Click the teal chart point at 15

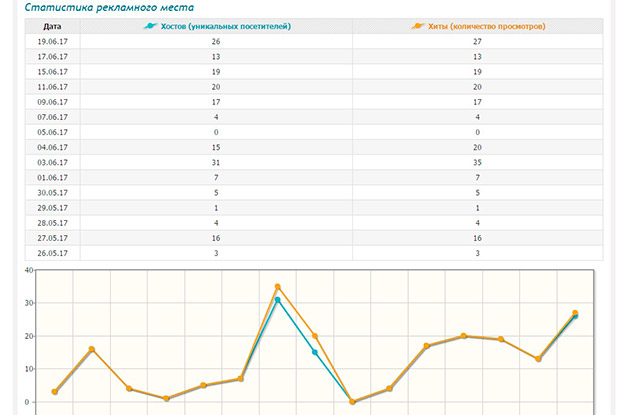(x=315, y=352)
